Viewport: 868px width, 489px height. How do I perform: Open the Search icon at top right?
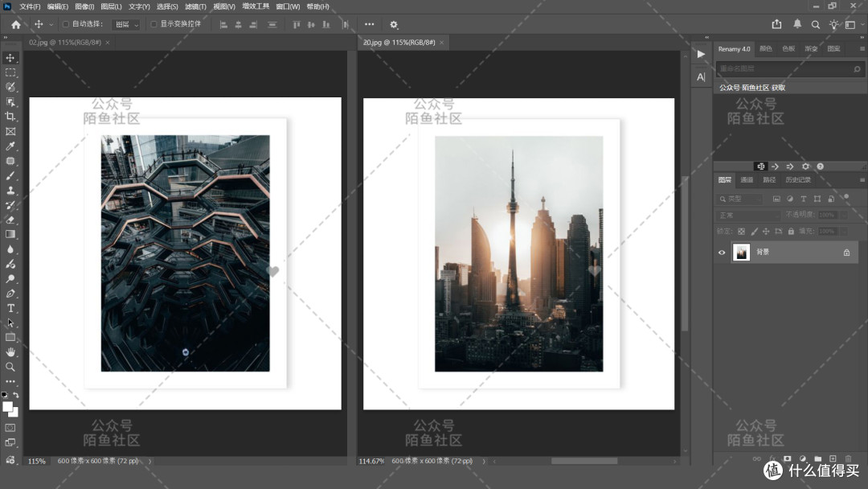[x=816, y=24]
